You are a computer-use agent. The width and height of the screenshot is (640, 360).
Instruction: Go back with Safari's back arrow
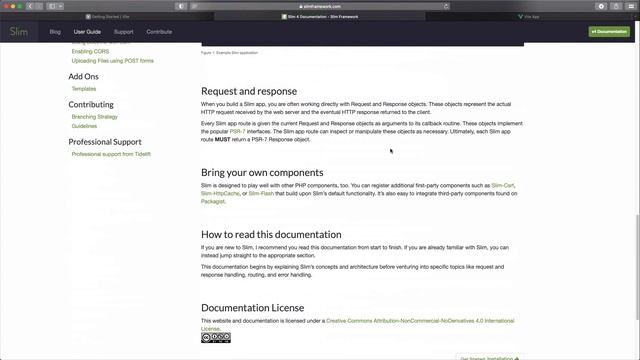tap(30, 6)
